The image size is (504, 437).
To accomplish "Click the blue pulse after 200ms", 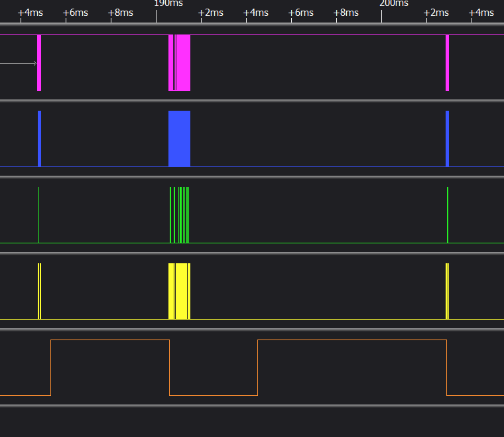I will pyautogui.click(x=448, y=139).
